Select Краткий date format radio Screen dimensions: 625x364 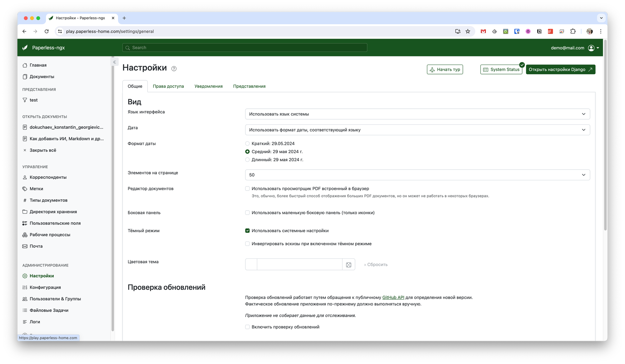tap(247, 143)
